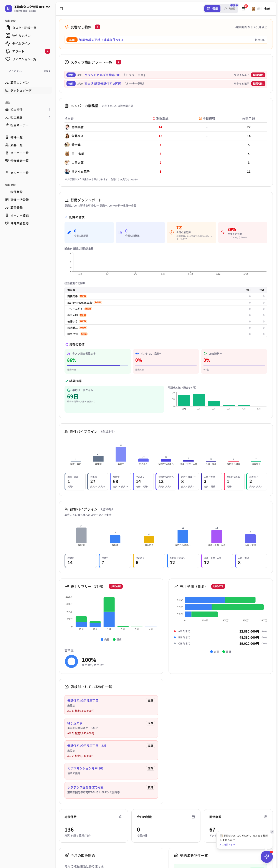Click the LINE連携率 0% progress bar
Screen dimensions: 278x868
[x=234, y=365]
